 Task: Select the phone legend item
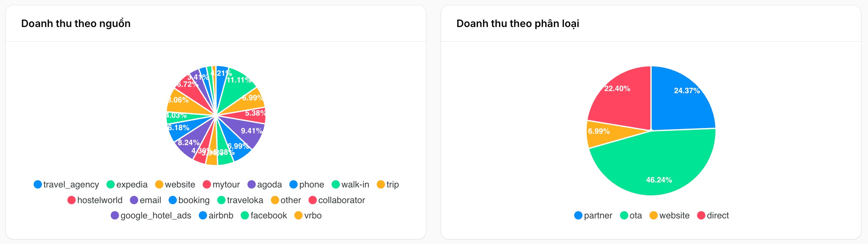(307, 185)
